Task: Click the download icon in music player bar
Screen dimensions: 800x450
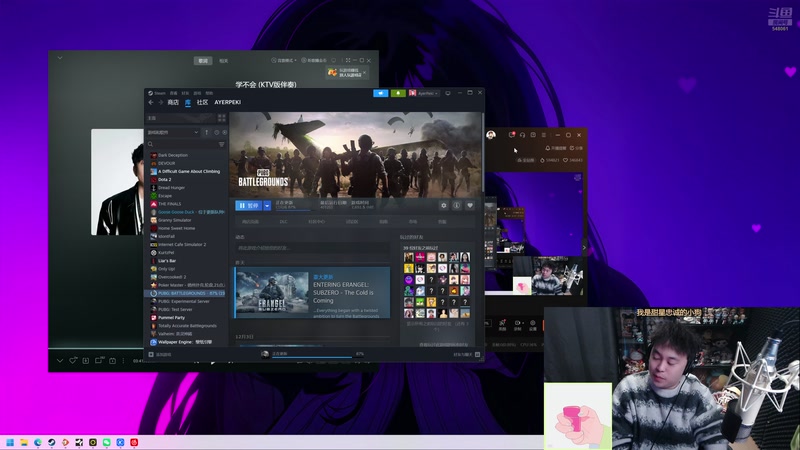Action: click(x=86, y=361)
